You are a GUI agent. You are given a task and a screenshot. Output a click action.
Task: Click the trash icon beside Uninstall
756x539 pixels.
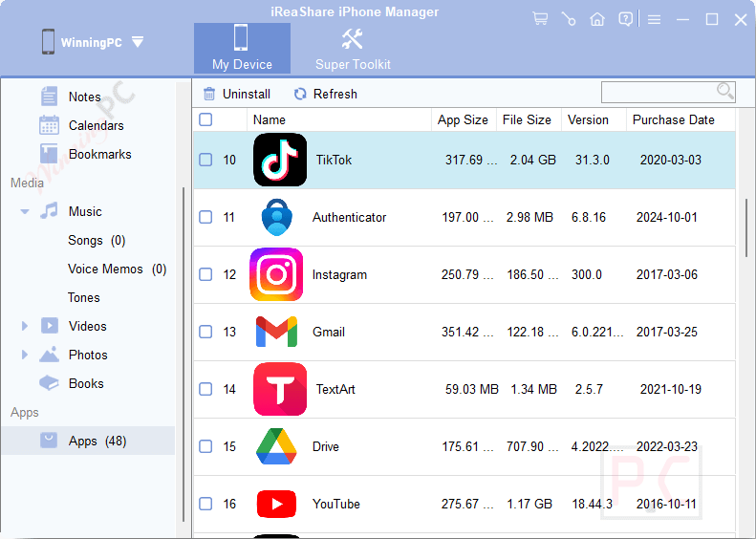pos(208,94)
